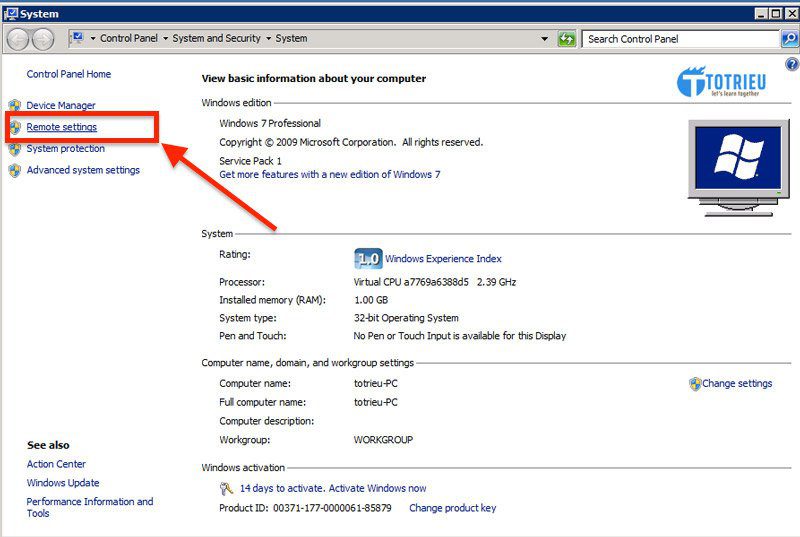Click the shield icon next to Device Manager
Screen dimensions: 800x537
point(14,106)
